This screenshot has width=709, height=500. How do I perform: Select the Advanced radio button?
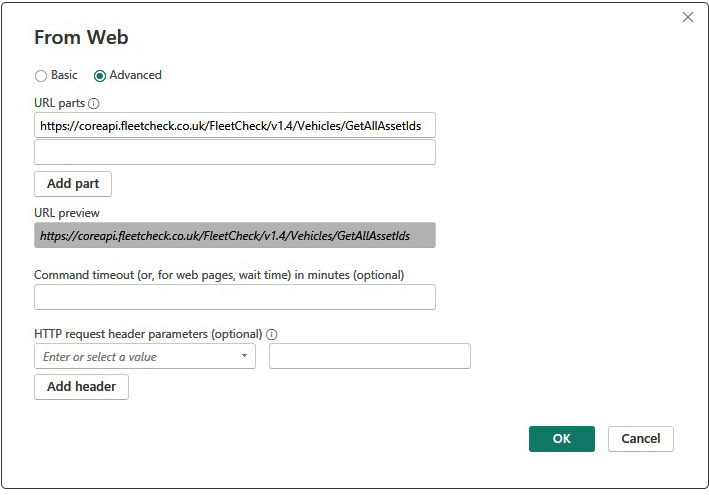click(x=100, y=75)
